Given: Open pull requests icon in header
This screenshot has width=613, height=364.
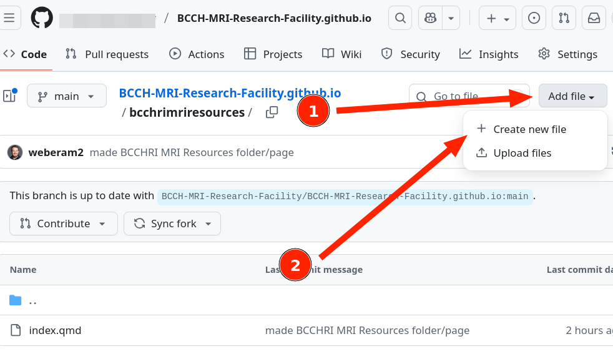Looking at the screenshot, I should [x=564, y=18].
